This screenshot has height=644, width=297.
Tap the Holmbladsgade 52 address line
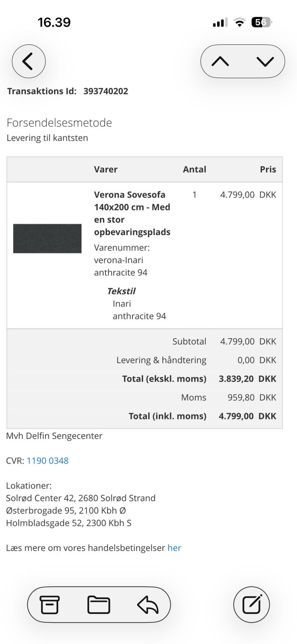click(x=68, y=523)
